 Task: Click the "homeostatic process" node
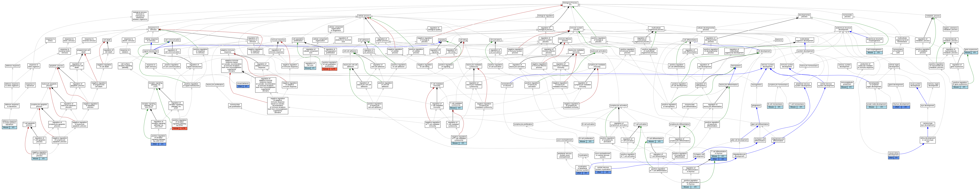click(x=847, y=16)
